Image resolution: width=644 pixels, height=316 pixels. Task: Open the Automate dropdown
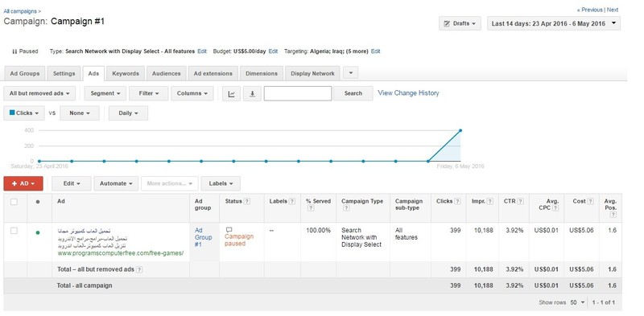116,183
